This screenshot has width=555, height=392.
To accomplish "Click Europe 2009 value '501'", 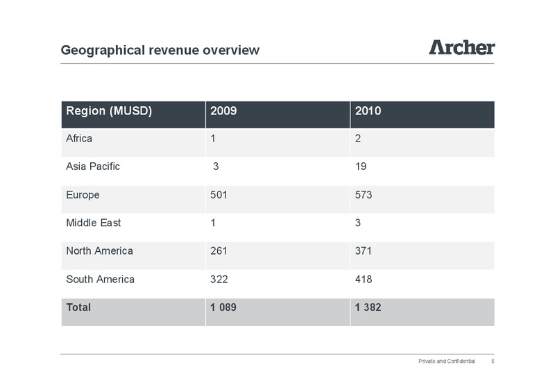I will coord(219,195).
